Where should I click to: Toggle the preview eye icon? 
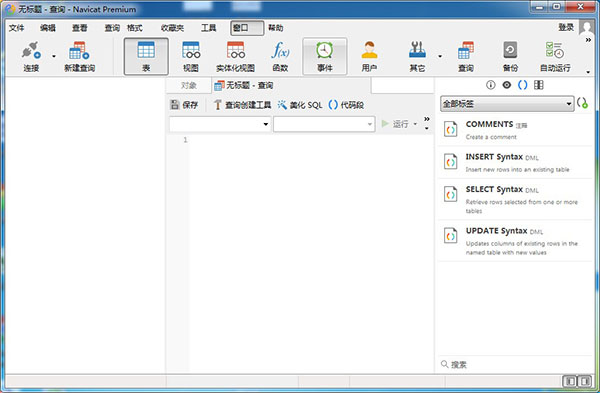(x=506, y=85)
